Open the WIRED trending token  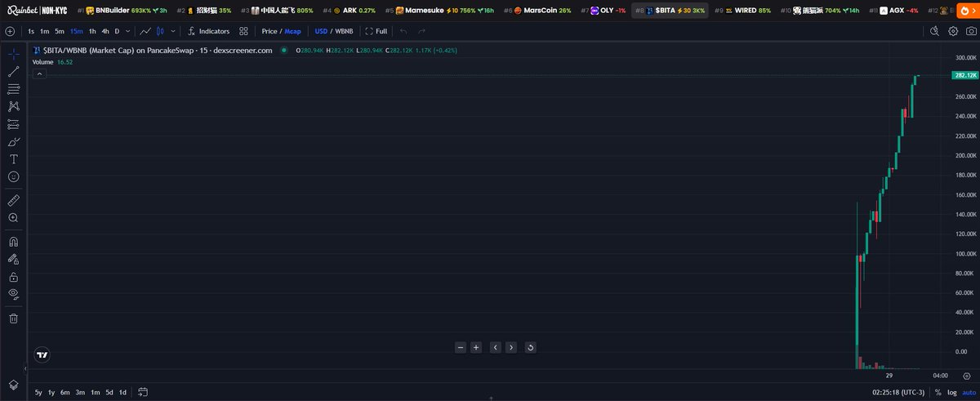click(x=742, y=10)
